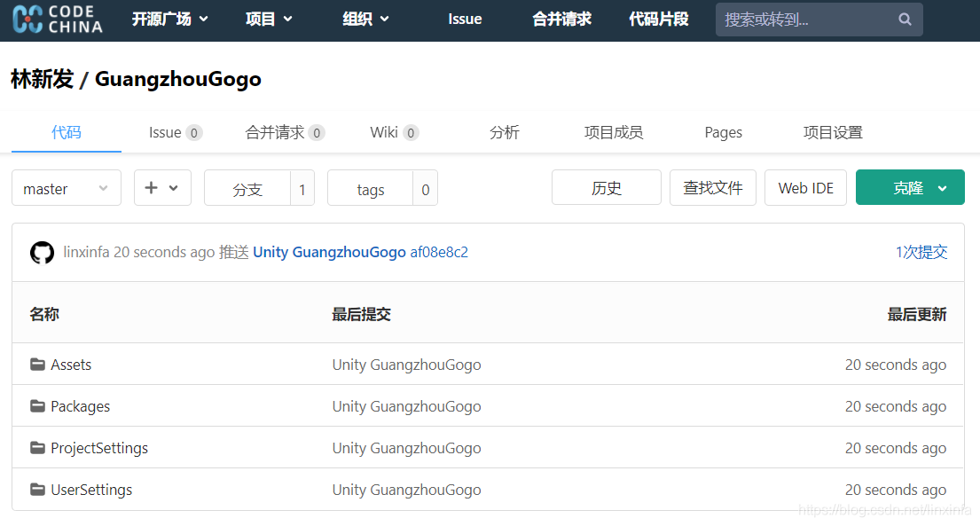
Task: Click the Assets folder icon
Action: (37, 364)
